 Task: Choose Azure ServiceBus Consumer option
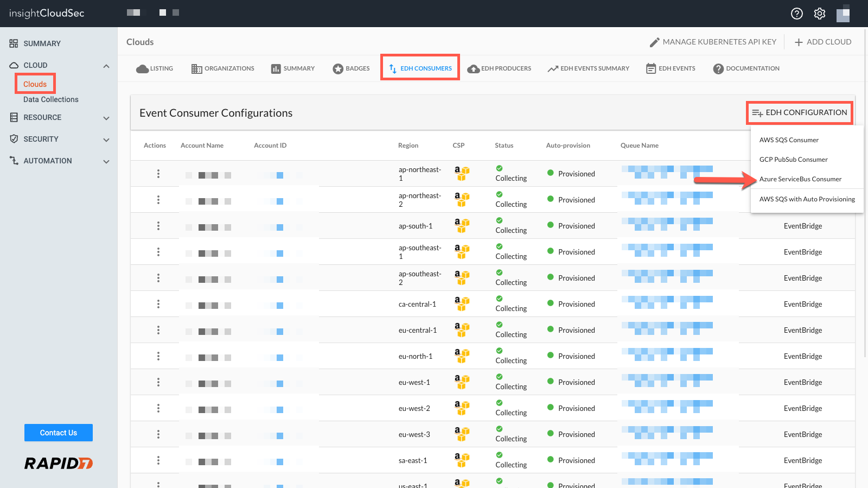[x=800, y=179]
